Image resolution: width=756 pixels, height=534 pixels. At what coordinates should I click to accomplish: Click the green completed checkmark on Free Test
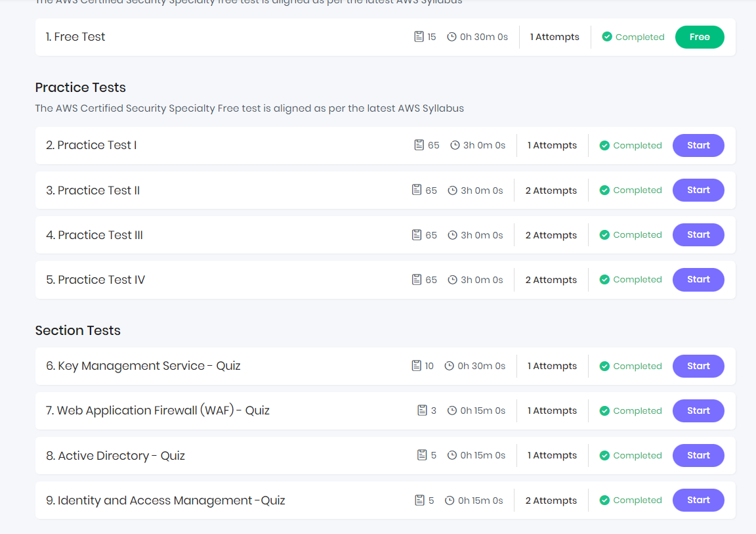point(607,37)
